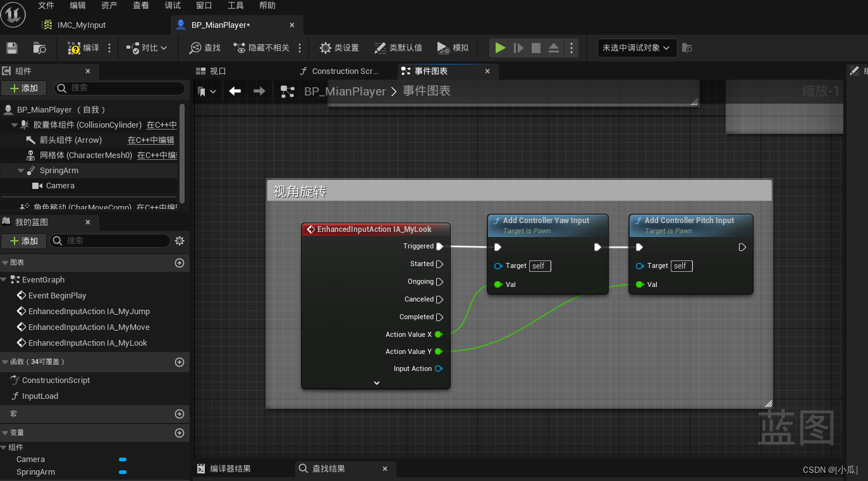Viewport: 868px width, 481px height.
Task: Switch to the Construction Script tab
Action: (x=339, y=71)
